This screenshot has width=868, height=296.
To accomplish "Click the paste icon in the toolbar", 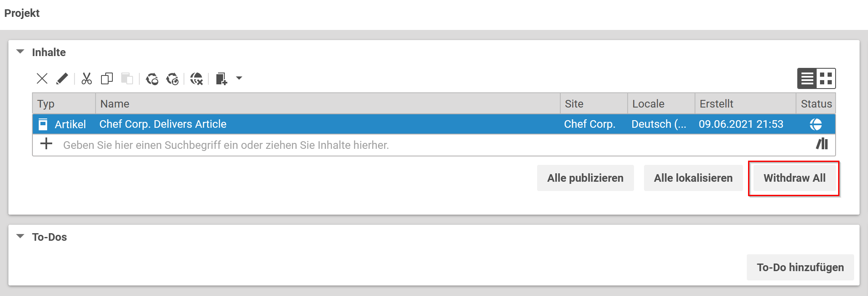I will click(x=127, y=78).
